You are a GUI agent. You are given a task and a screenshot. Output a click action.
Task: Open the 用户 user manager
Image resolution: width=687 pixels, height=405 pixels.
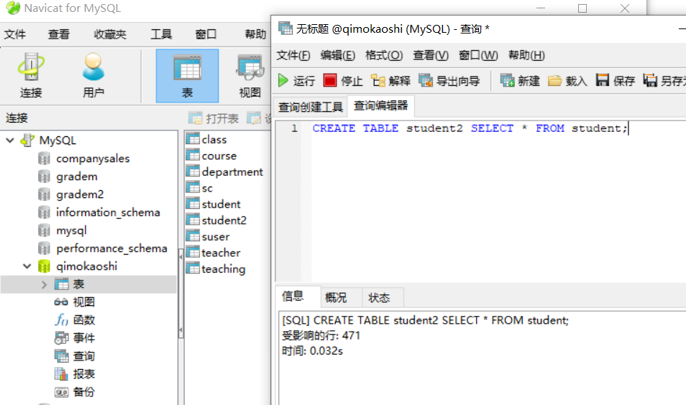[x=93, y=75]
